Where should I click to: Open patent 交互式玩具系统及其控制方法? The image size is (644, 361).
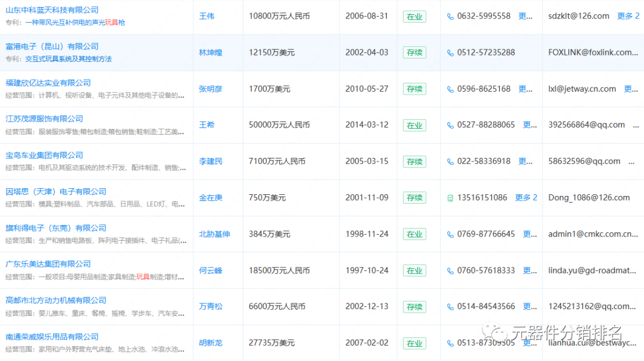pyautogui.click(x=69, y=59)
